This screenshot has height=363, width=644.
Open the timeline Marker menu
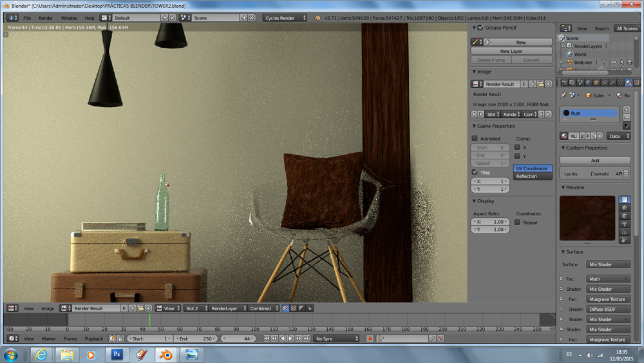(48, 338)
